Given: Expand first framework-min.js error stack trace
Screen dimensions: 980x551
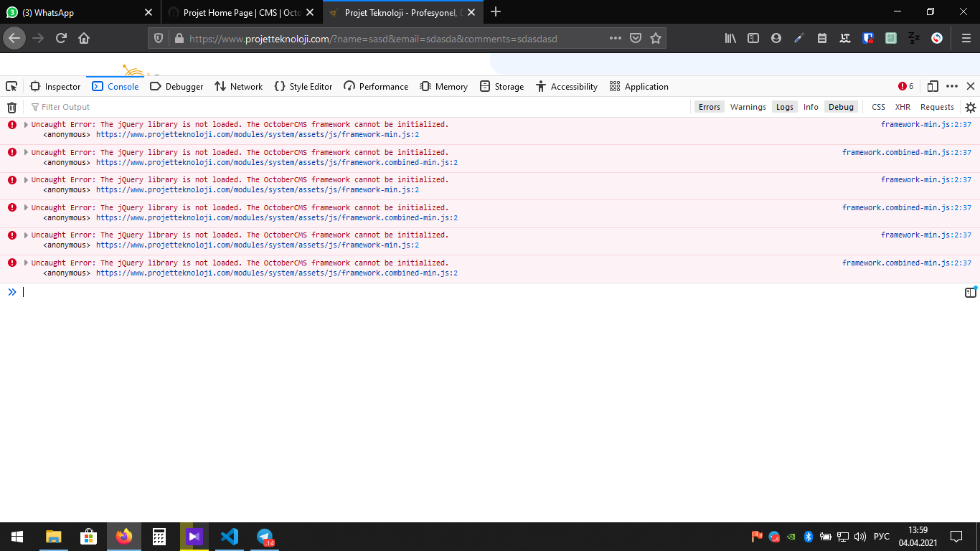Looking at the screenshot, I should click(x=26, y=124).
